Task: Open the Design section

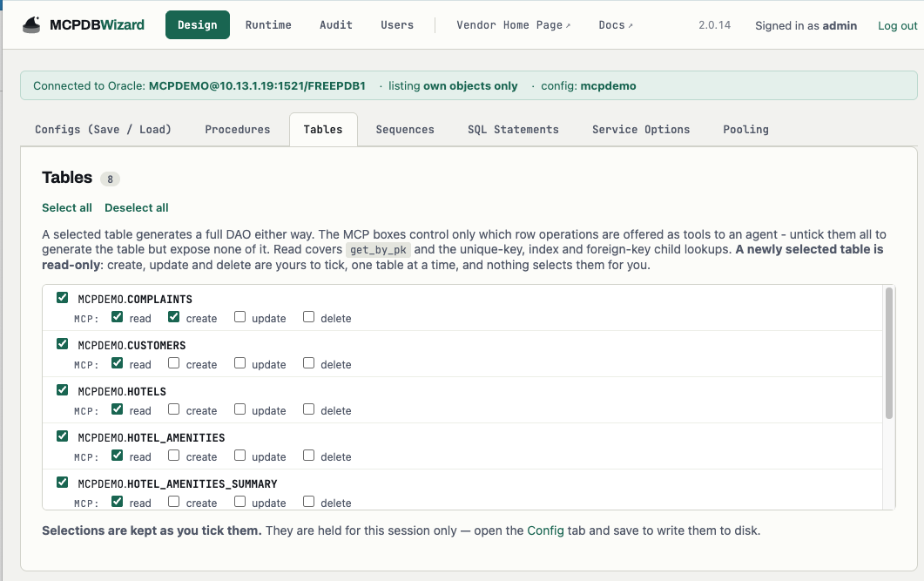Action: [x=198, y=24]
